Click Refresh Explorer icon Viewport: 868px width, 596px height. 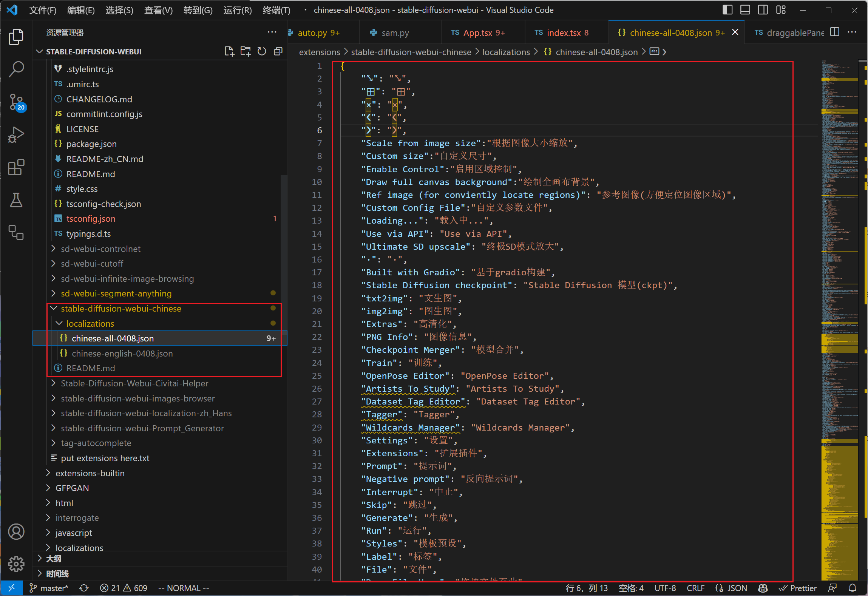pos(262,51)
